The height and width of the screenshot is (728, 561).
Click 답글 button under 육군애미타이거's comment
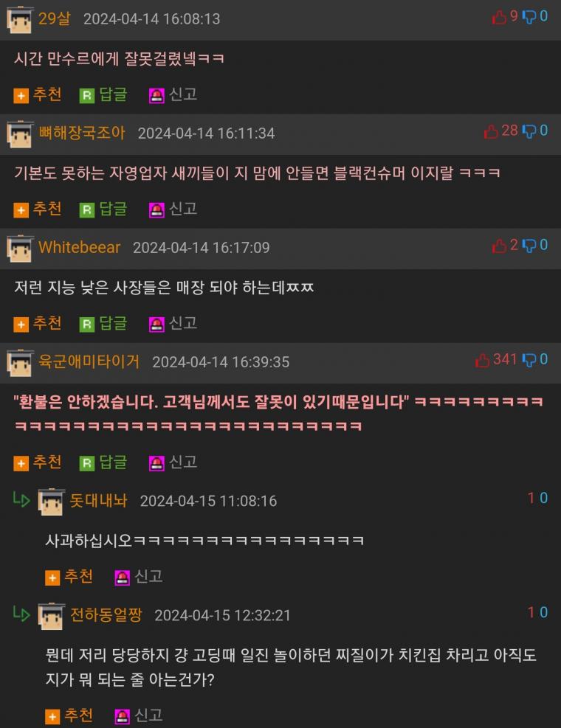point(103,462)
